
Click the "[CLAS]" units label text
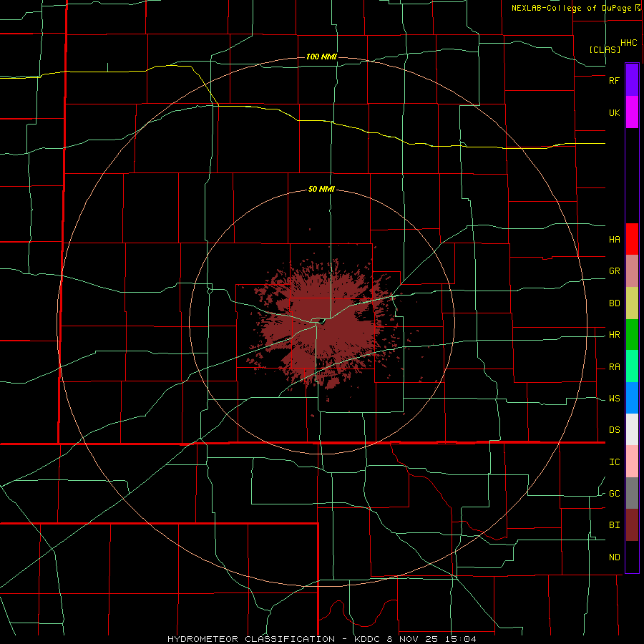[605, 49]
